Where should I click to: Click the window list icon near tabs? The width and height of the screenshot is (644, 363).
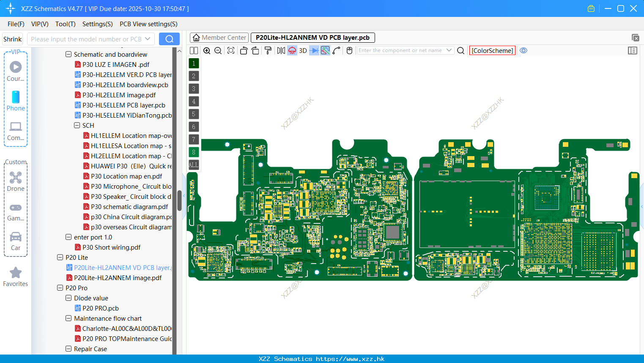pyautogui.click(x=635, y=38)
